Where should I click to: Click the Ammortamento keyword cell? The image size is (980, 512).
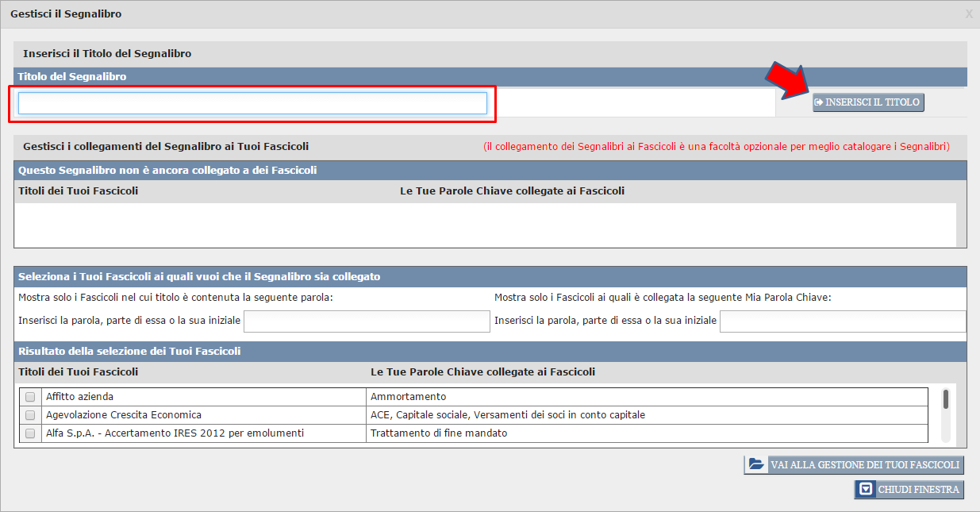[409, 397]
